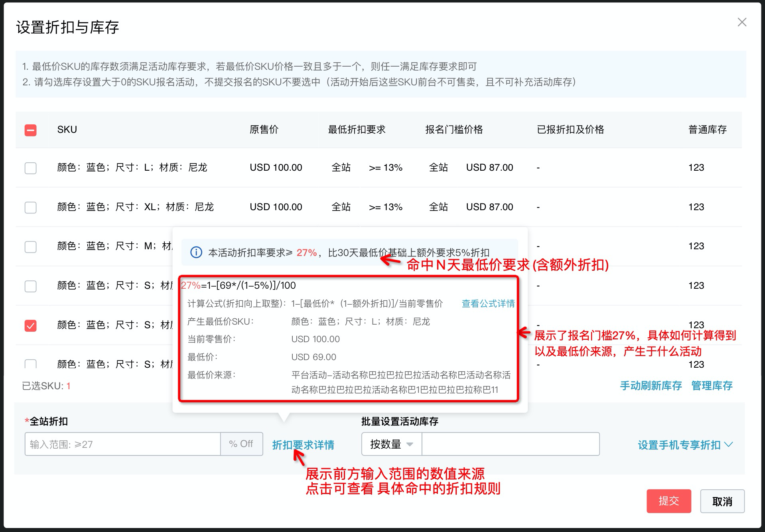
Task: Click the SKU column header
Action: [x=67, y=130]
